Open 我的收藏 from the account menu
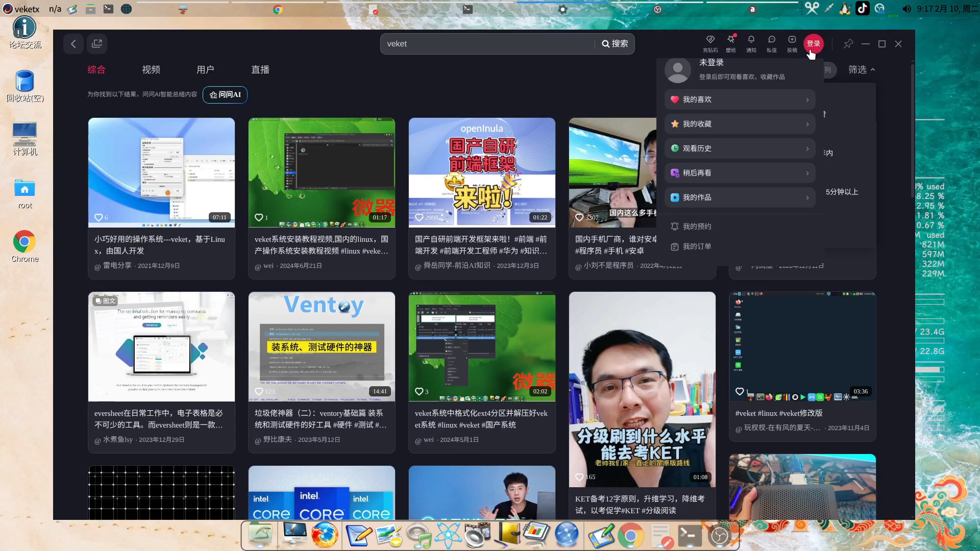The height and width of the screenshot is (551, 980). tap(740, 124)
